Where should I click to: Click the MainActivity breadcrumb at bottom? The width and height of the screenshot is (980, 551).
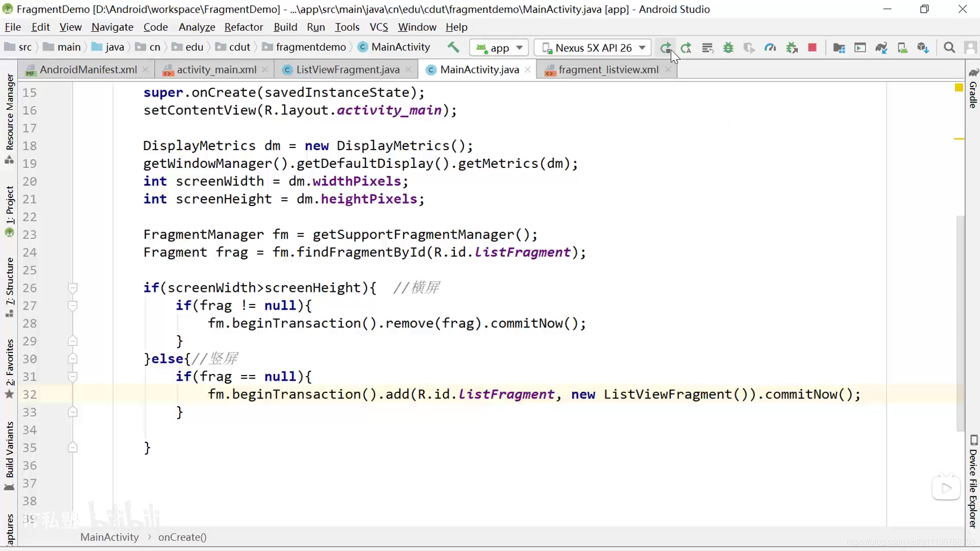coord(109,537)
